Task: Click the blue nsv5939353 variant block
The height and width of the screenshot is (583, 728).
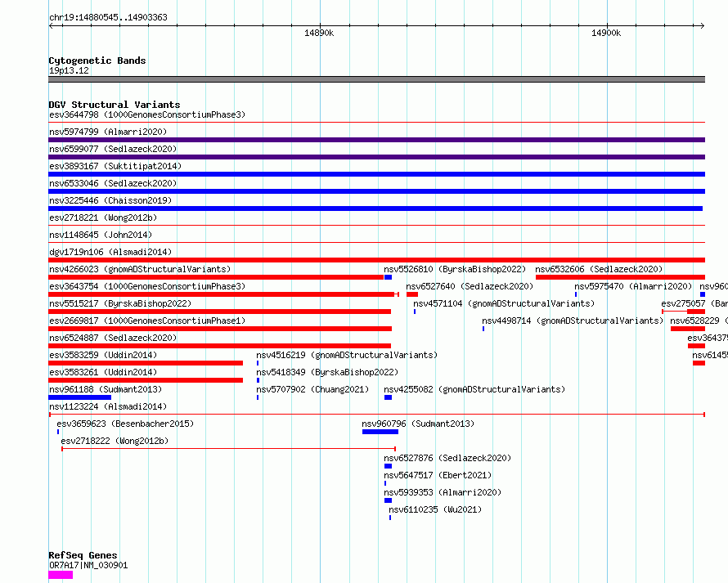Action: click(389, 500)
